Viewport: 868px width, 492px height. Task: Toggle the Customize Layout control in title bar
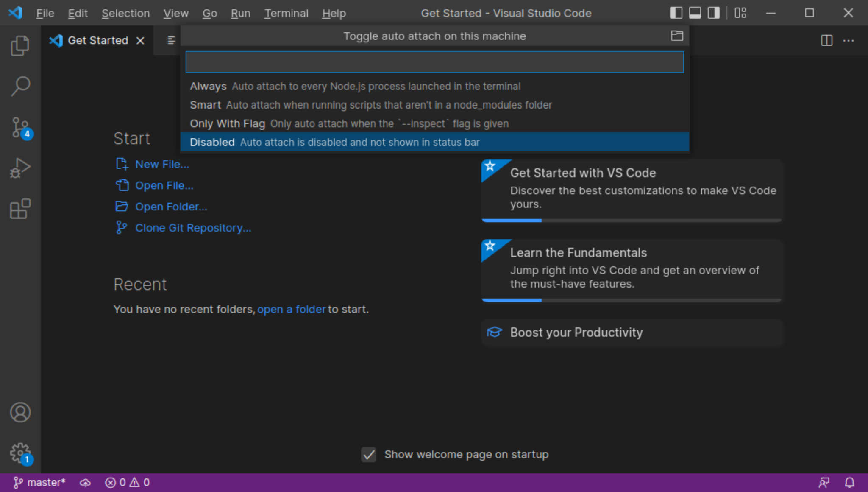tap(740, 13)
